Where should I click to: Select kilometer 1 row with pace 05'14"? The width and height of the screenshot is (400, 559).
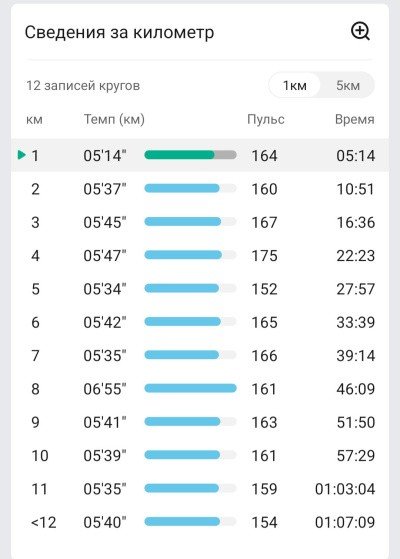point(200,155)
